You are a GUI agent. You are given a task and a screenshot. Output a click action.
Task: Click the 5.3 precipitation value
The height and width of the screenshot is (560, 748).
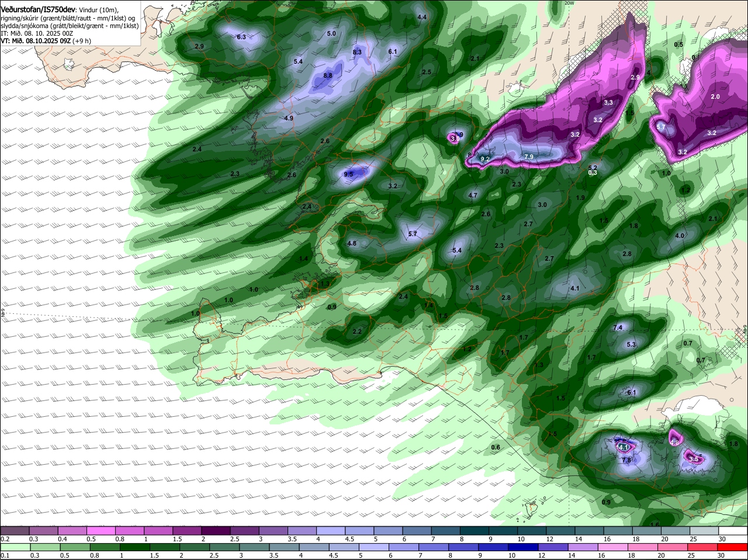tap(631, 344)
